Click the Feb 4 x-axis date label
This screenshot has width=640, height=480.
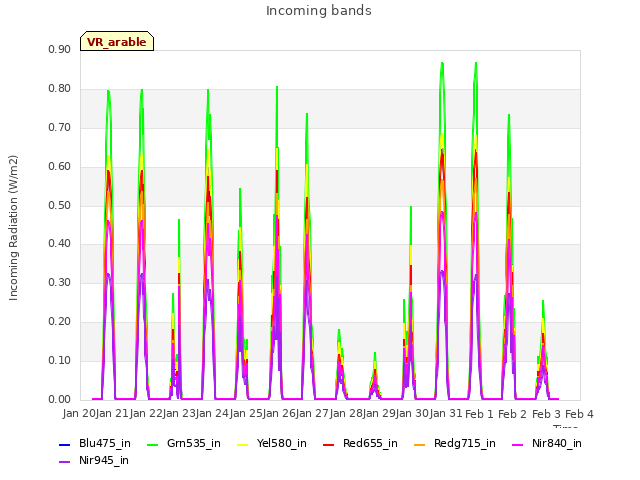(x=579, y=414)
